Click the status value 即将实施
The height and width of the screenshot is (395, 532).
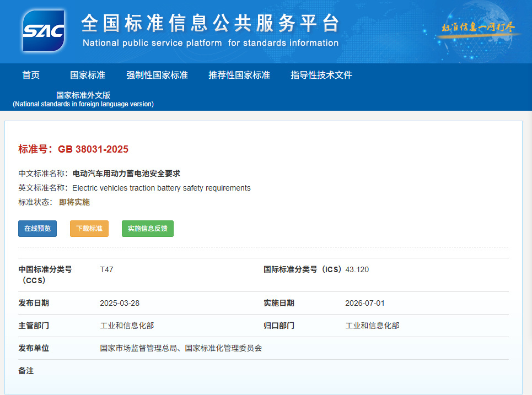[x=74, y=202]
